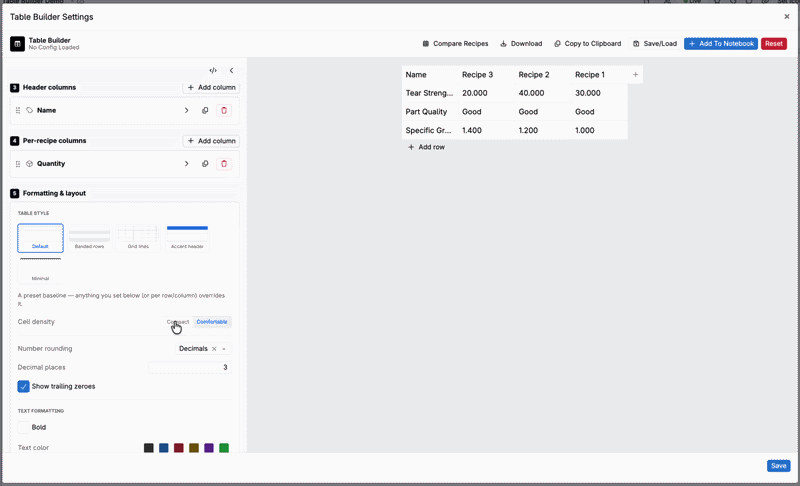Pick the green text color swatch
The width and height of the screenshot is (800, 486).
point(224,448)
